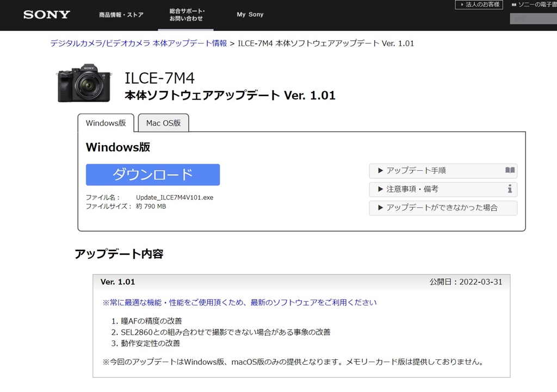557x392 pixels.
Task: Click the info icon on 注意事項・備考
Action: (510, 189)
